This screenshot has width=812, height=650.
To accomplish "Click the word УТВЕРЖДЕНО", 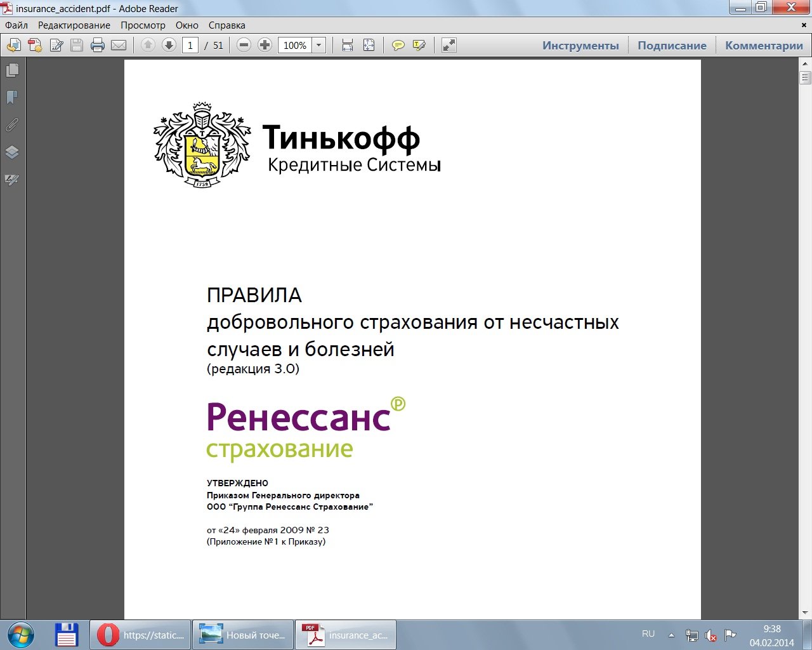I will coord(237,483).
